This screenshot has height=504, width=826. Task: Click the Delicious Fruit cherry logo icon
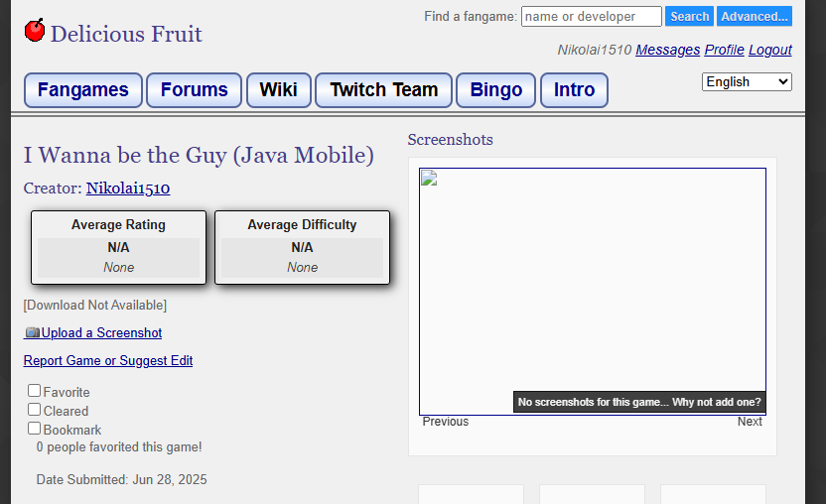point(35,30)
